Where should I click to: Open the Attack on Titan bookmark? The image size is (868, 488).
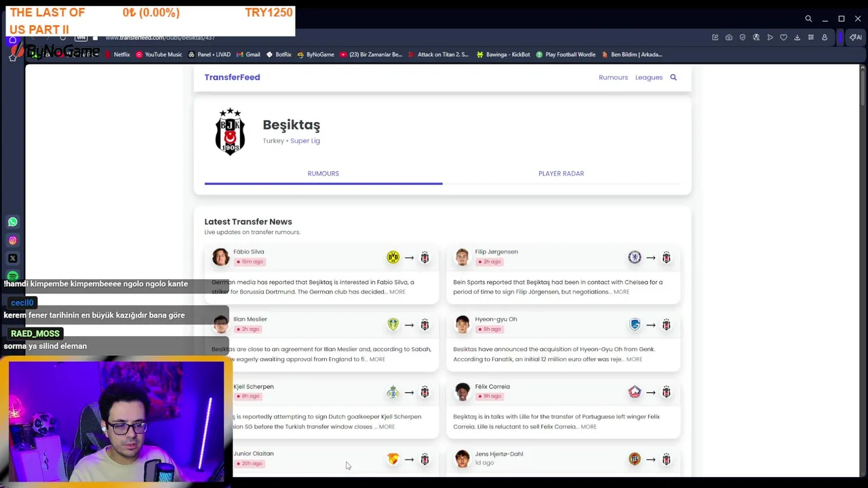pyautogui.click(x=438, y=55)
